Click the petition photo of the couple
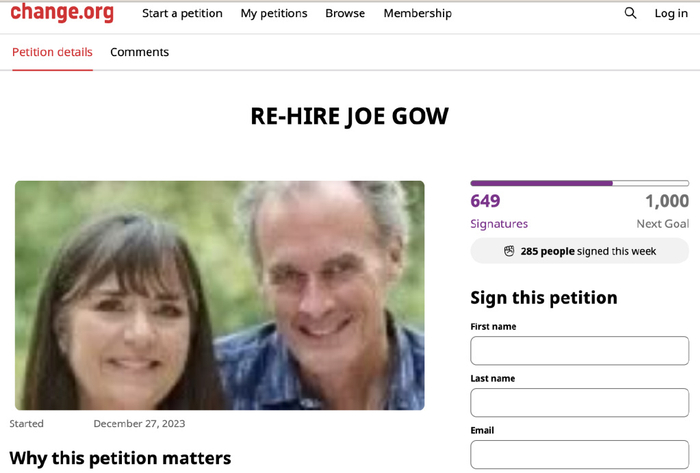This screenshot has width=700, height=473. (x=220, y=295)
